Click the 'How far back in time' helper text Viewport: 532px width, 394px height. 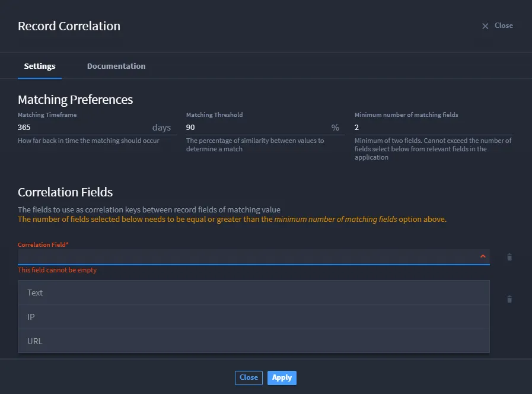[88, 141]
